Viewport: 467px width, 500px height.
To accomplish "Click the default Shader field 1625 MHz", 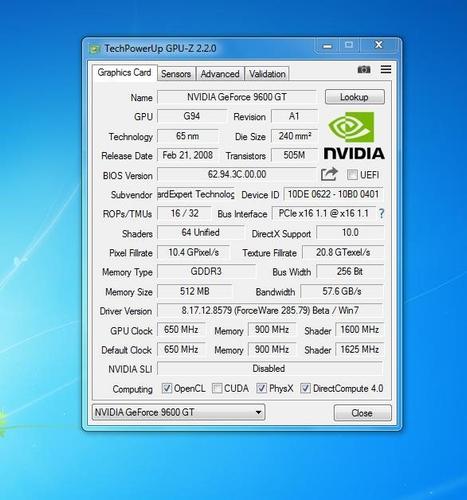I will (x=360, y=349).
